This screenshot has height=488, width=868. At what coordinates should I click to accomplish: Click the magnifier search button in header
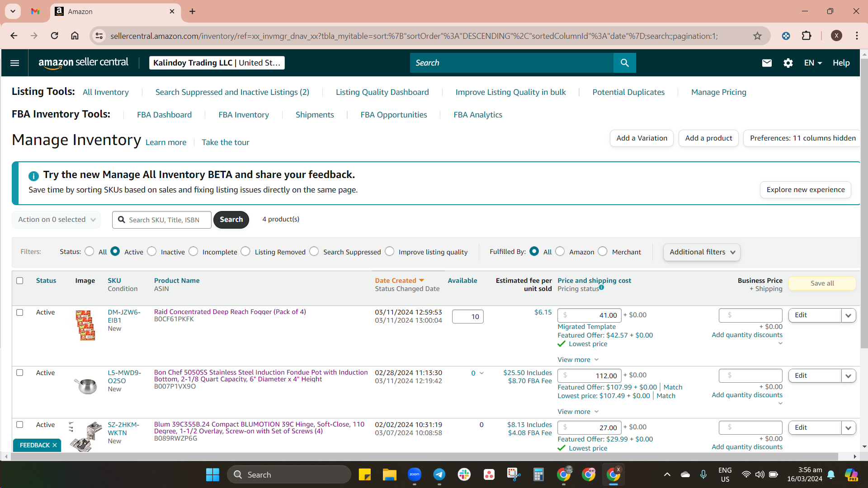(x=624, y=63)
